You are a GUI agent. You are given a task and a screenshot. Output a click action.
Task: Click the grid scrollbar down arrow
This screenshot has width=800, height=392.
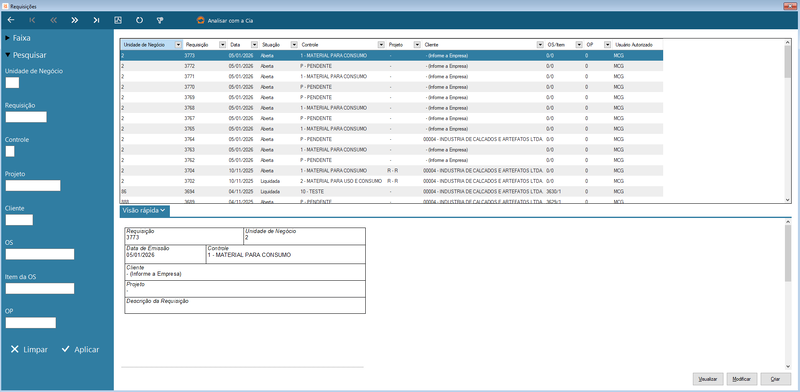tap(788, 200)
